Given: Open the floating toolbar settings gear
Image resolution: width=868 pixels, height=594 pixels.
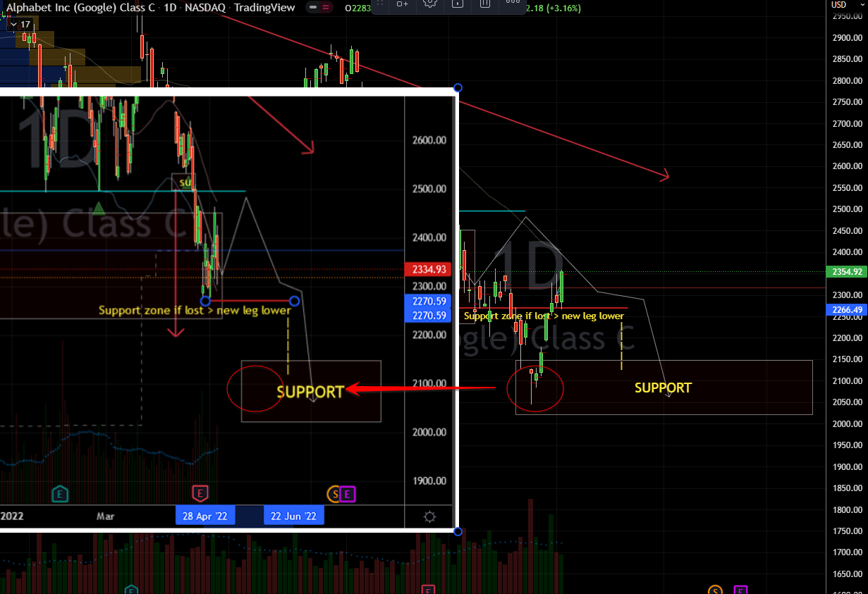Looking at the screenshot, I should tap(429, 3).
